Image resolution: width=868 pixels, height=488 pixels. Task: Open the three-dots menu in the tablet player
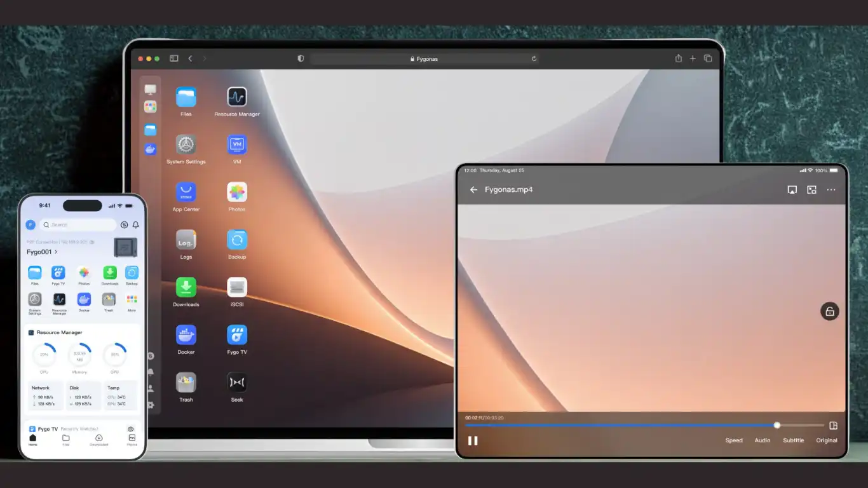tap(831, 190)
